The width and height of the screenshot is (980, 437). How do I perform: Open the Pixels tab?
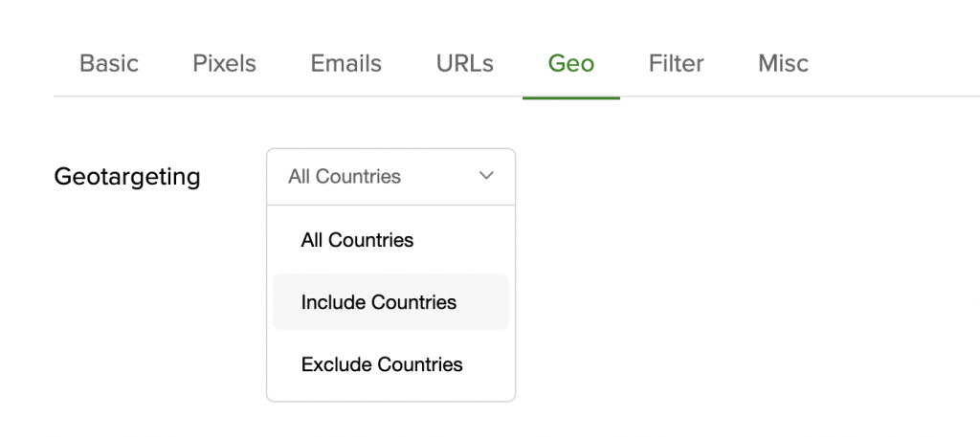pos(224,64)
